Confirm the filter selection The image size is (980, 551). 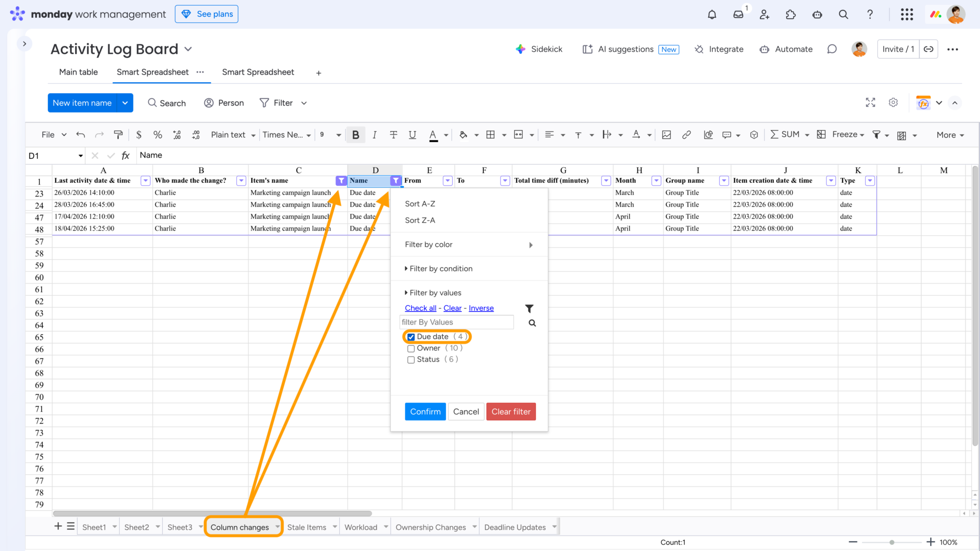(425, 412)
